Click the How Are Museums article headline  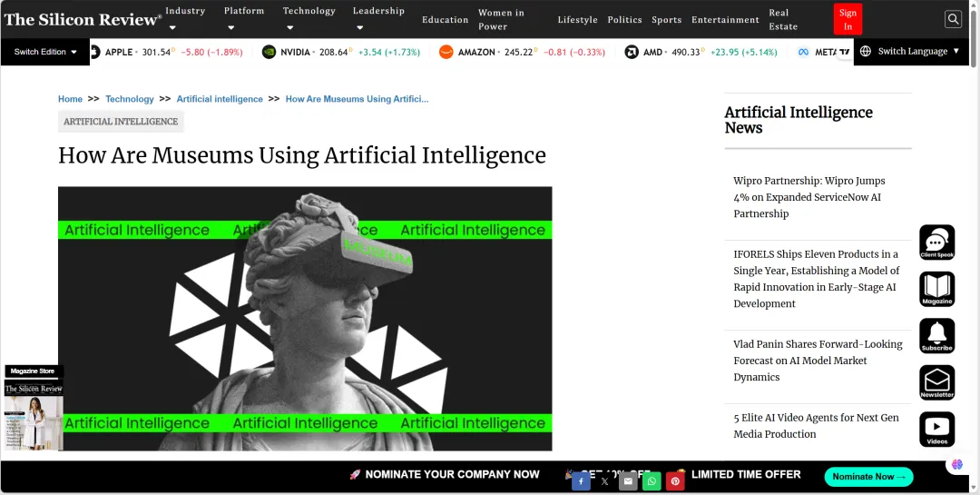(x=302, y=155)
